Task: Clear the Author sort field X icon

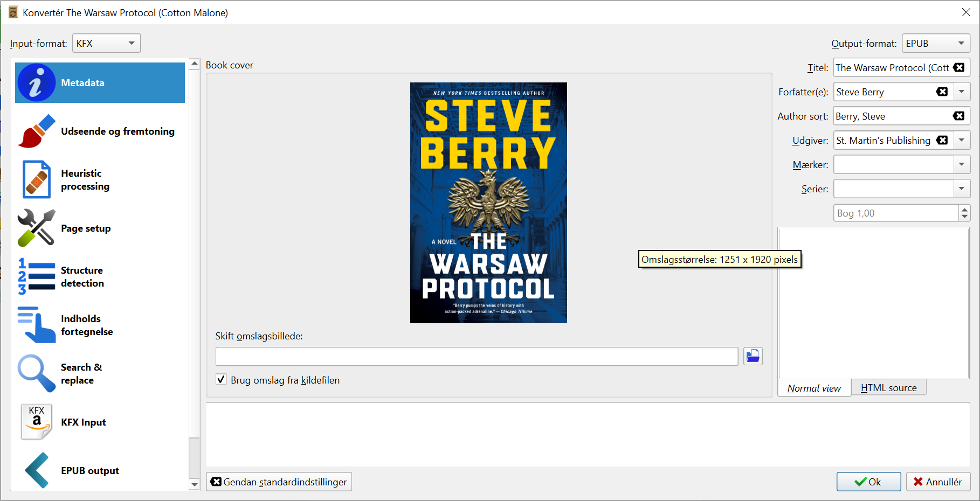Action: point(959,116)
